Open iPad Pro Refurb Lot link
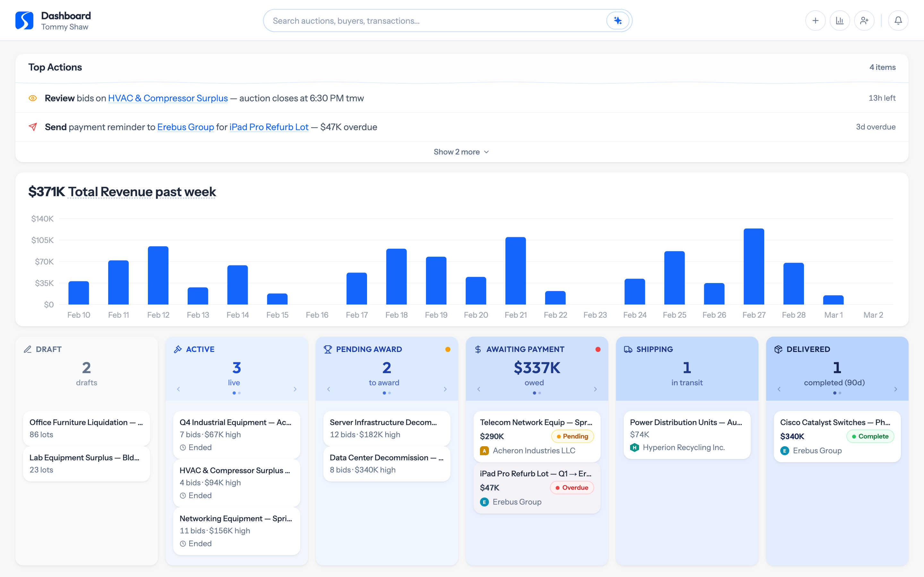 coord(269,127)
